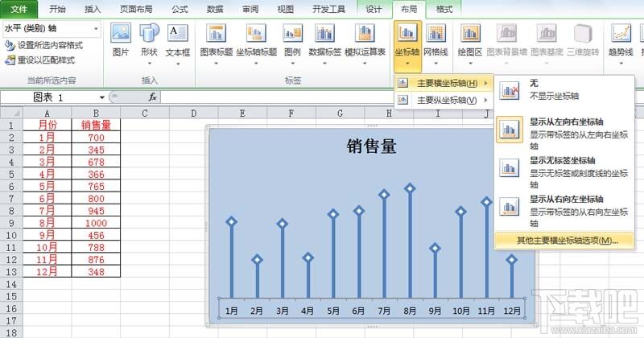Open the 绘图区 (Plot Area) options
The height and width of the screenshot is (338, 644).
470,43
